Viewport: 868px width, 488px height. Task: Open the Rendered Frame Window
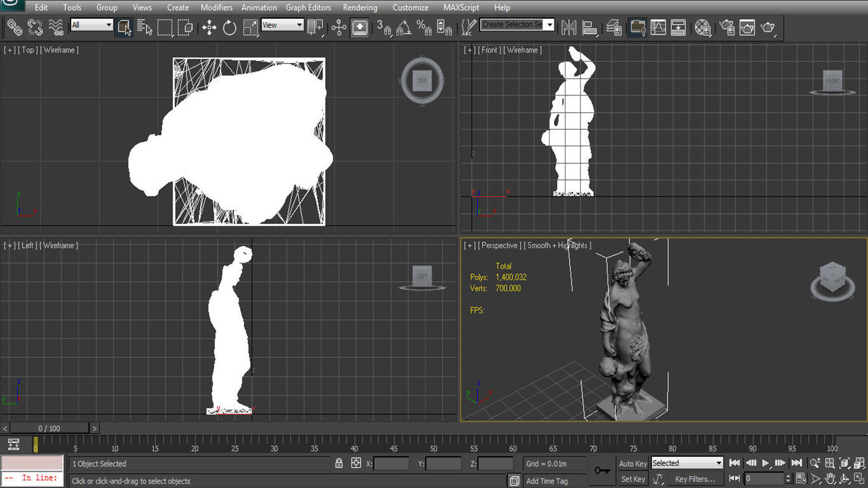coord(747,28)
